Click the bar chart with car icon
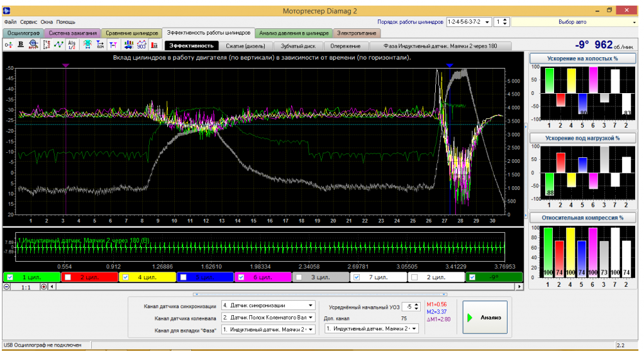 (129, 45)
